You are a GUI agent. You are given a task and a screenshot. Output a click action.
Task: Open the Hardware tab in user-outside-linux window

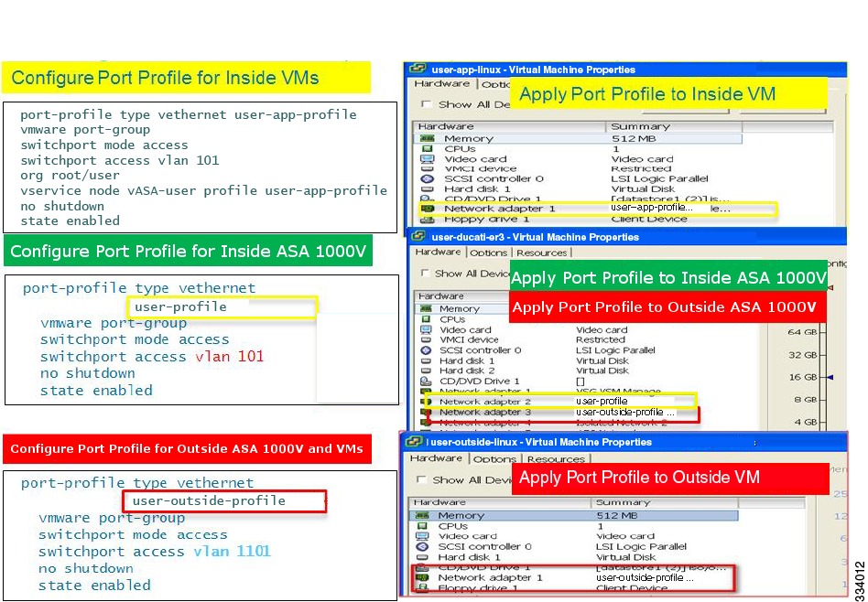436,458
